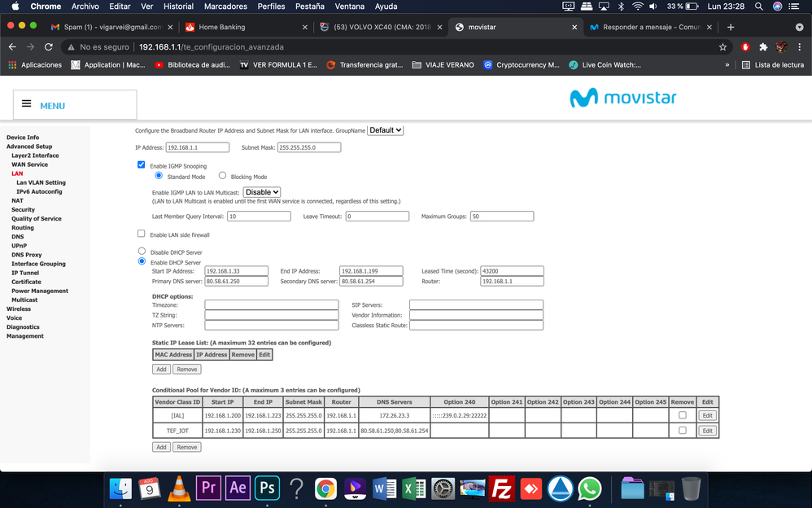
Task: Open Adobe Premiere Pro in the dock
Action: (x=207, y=488)
